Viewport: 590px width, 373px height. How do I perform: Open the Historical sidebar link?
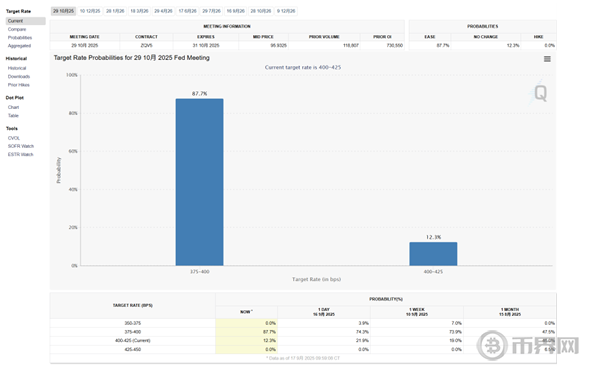pos(17,69)
